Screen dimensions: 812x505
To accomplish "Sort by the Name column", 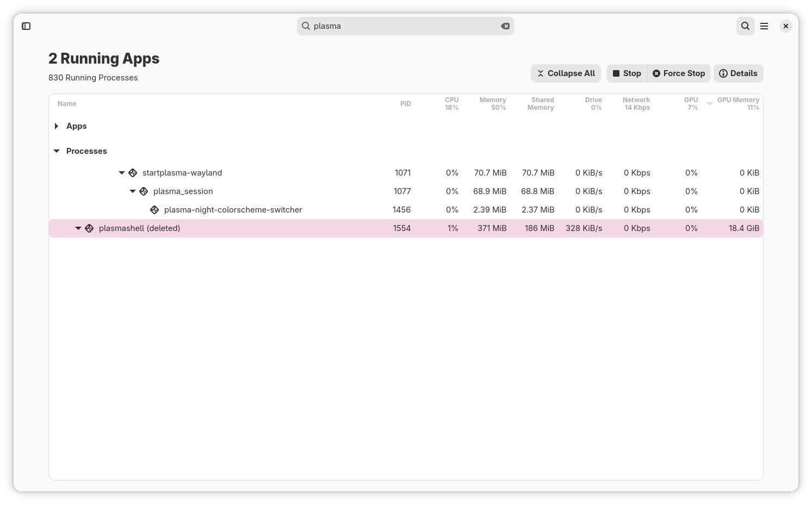I will pos(67,104).
